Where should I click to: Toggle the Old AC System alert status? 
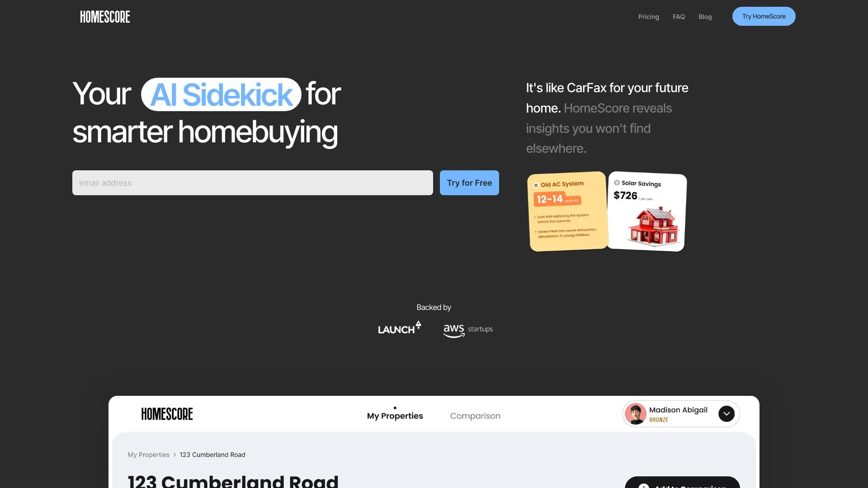[x=536, y=183]
